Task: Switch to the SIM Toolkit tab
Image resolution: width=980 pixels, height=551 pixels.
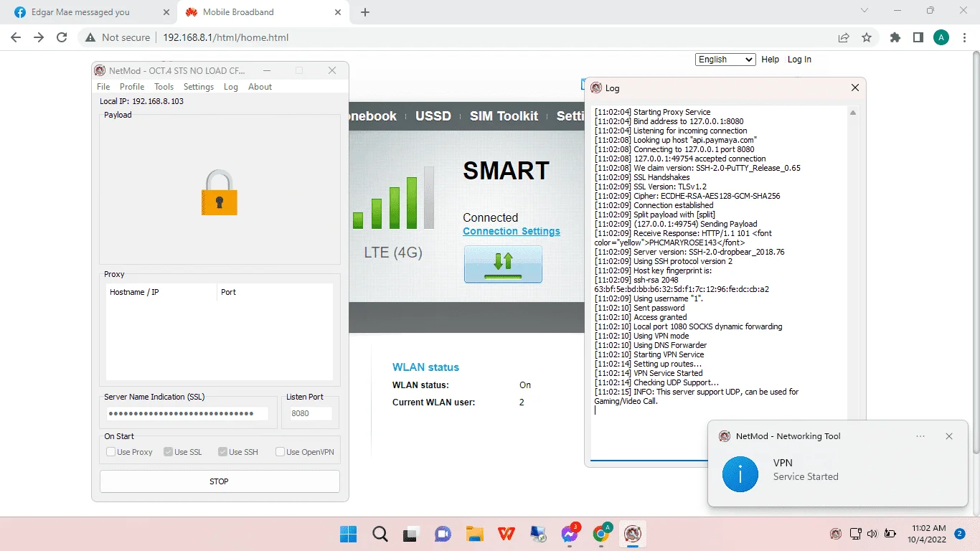Action: 504,116
